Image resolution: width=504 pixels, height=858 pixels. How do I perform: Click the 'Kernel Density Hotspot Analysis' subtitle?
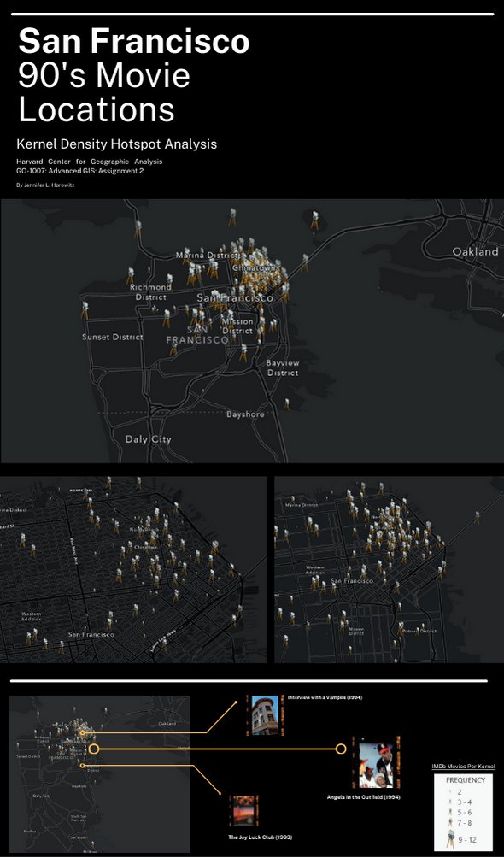coord(116,144)
